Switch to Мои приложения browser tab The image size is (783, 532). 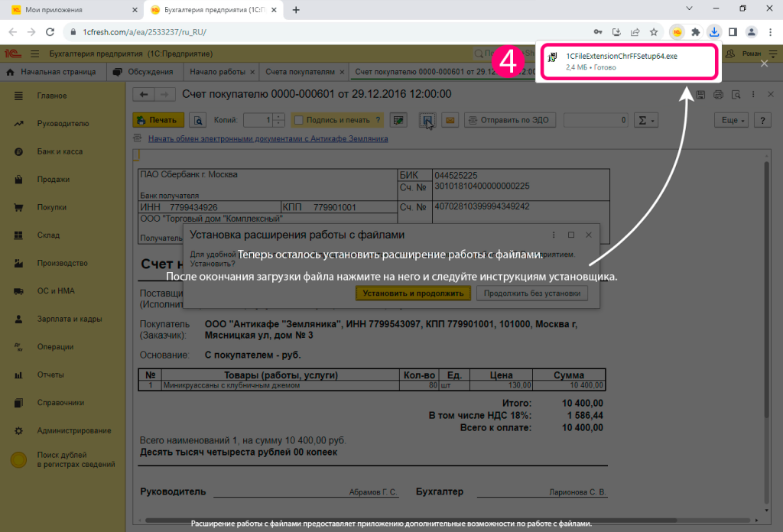point(73,10)
